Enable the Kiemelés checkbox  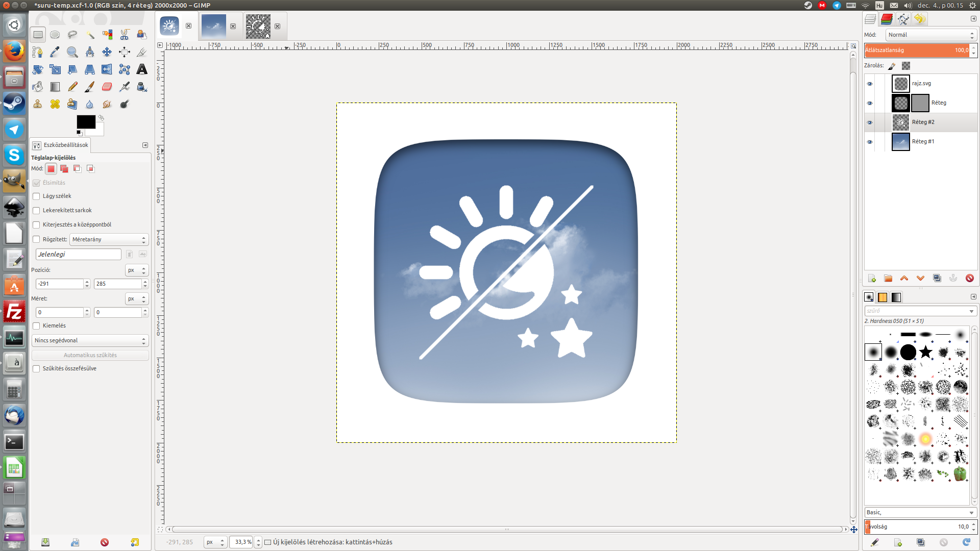pos(36,326)
